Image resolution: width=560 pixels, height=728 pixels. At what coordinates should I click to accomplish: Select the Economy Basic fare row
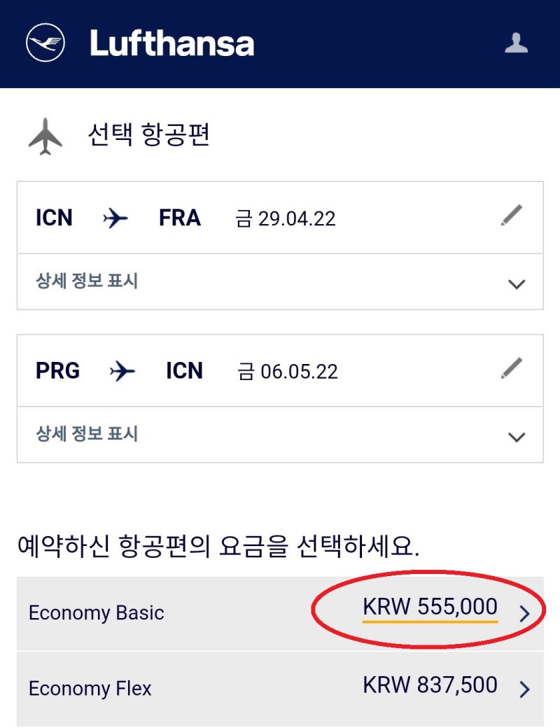[x=97, y=613]
